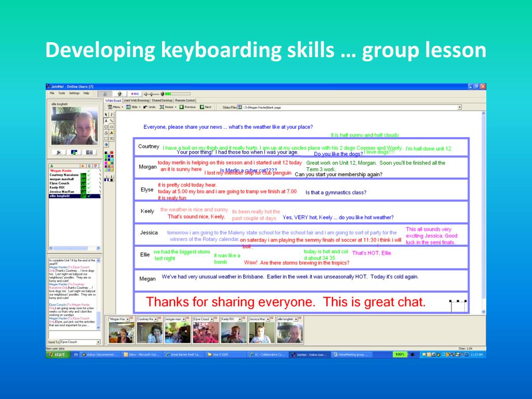Select the White Board tab
The image size is (532, 399).
(x=113, y=100)
